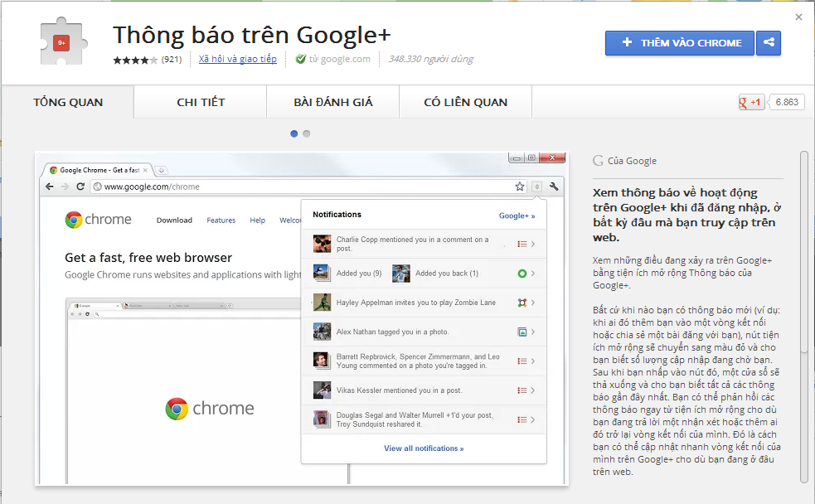Open the BÀI ĐÁNH GIÁ tab

333,102
